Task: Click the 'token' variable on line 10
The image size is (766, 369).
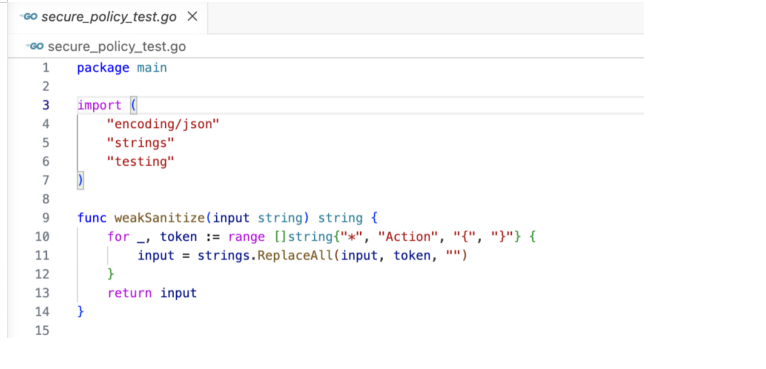Action: click(x=179, y=237)
